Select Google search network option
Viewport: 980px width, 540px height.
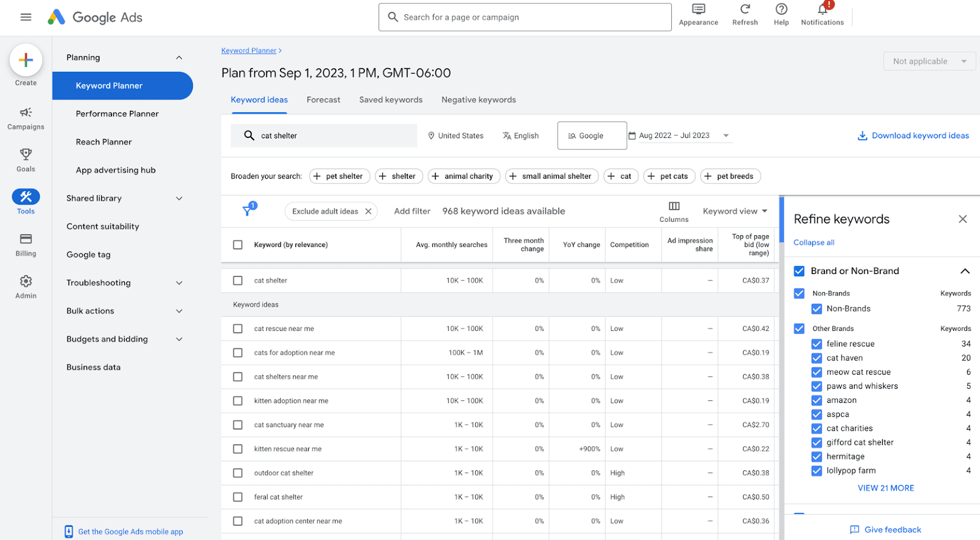coord(592,135)
